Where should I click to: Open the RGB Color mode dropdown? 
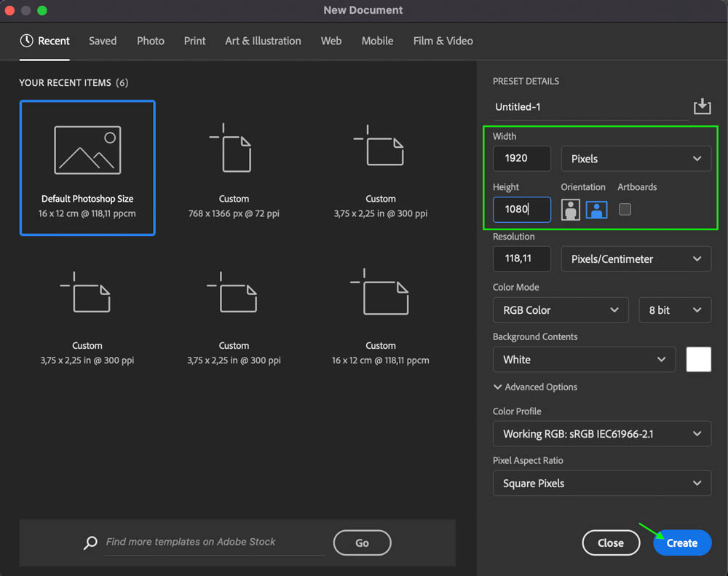click(560, 310)
